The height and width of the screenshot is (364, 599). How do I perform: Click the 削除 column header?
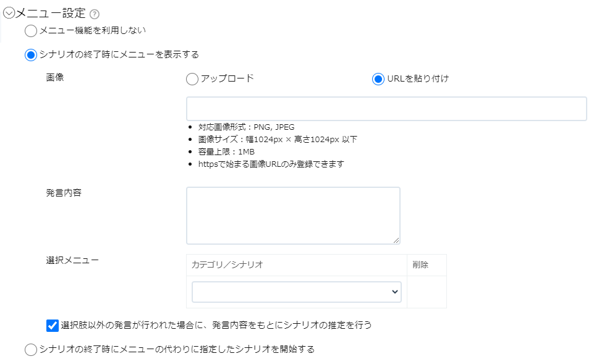coord(420,265)
